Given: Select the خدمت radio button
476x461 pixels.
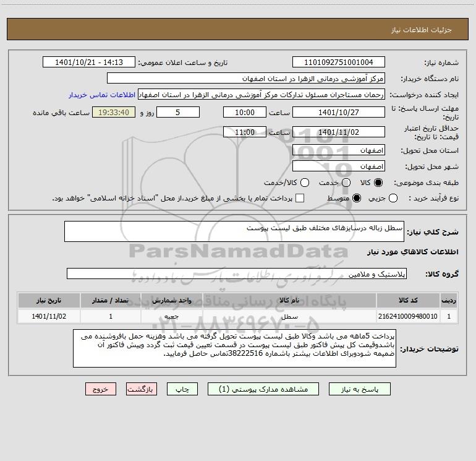Looking at the screenshot, I should pos(346,183).
